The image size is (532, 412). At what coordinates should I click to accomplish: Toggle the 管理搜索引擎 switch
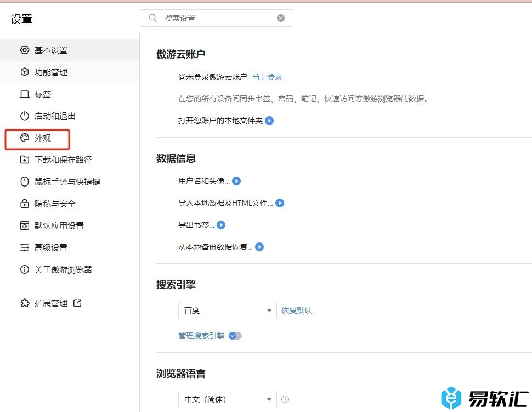235,336
